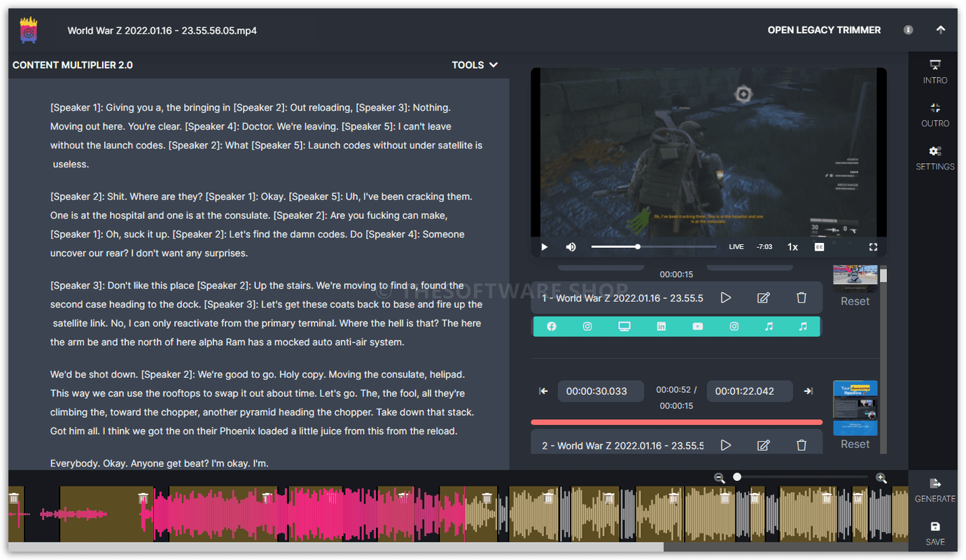This screenshot has width=966, height=560.
Task: Open the INTRO panel in the sidebar
Action: pos(934,72)
